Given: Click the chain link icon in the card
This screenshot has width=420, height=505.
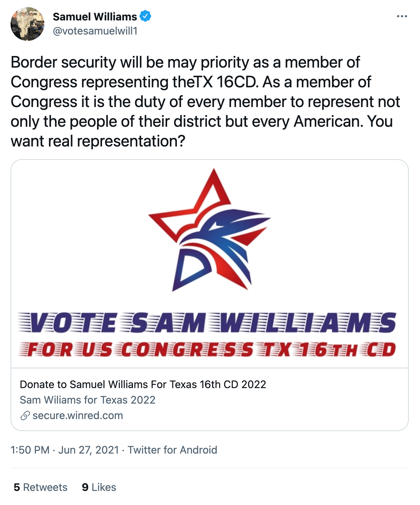Looking at the screenshot, I should click(x=25, y=416).
